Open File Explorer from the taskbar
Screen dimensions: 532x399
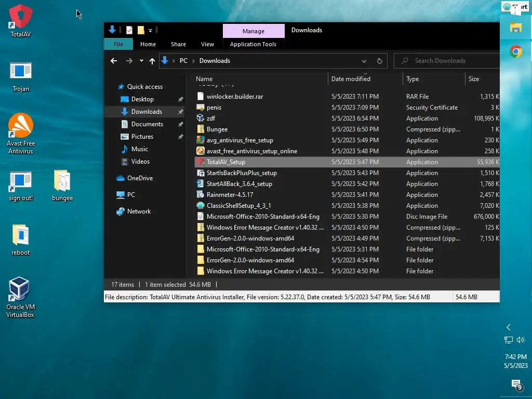(x=516, y=27)
